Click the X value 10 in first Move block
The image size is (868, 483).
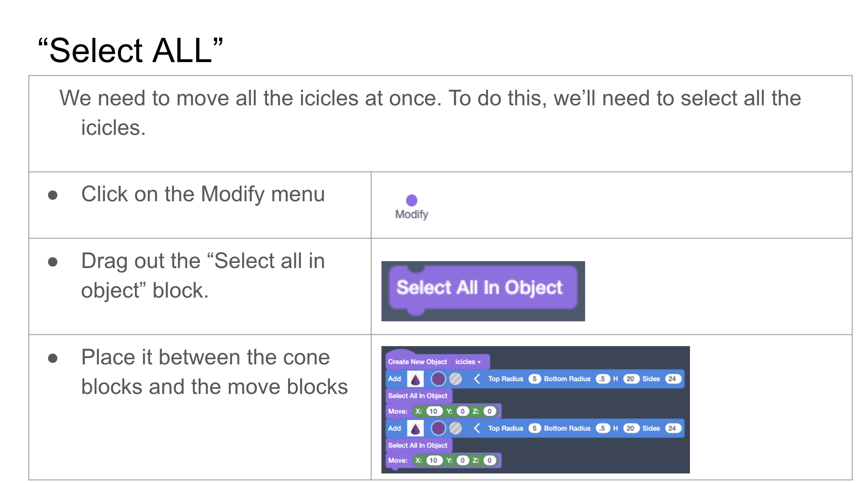pos(434,411)
